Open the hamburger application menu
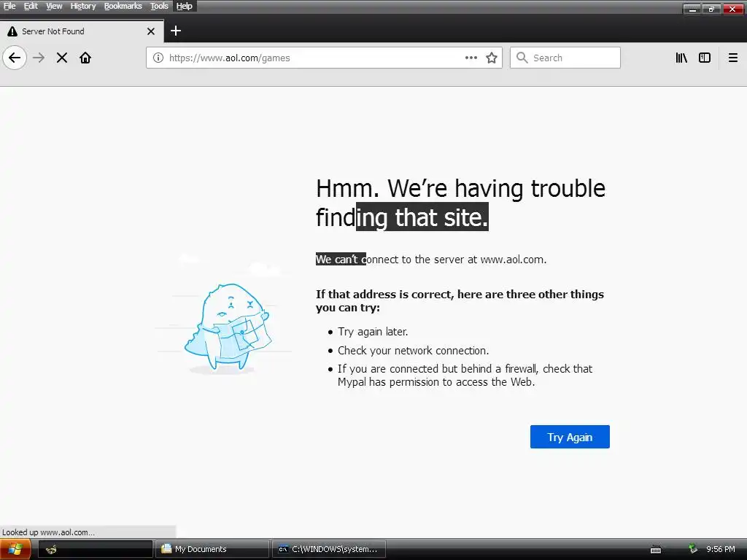747x560 pixels. (732, 58)
